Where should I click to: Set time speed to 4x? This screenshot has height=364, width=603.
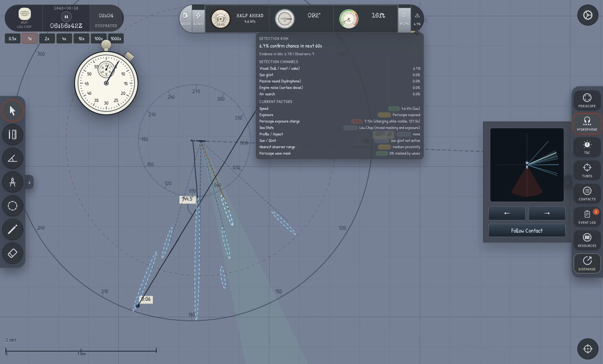click(64, 39)
